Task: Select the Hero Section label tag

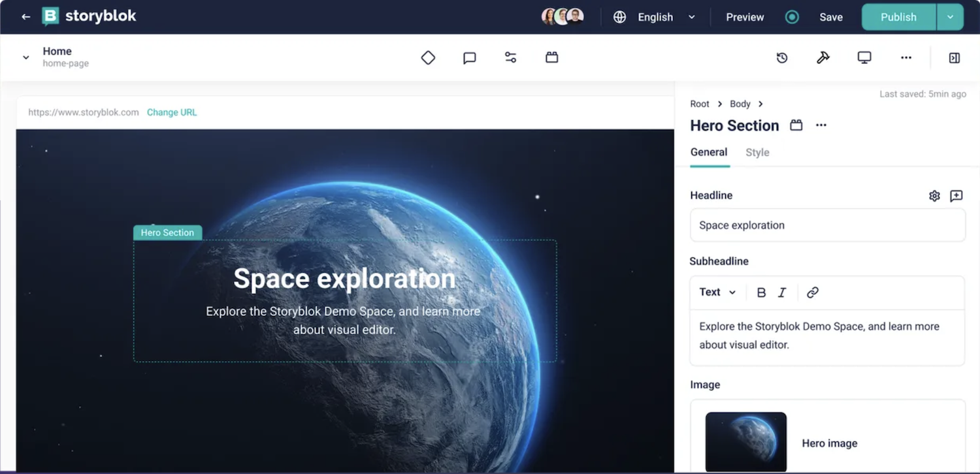Action: click(167, 232)
